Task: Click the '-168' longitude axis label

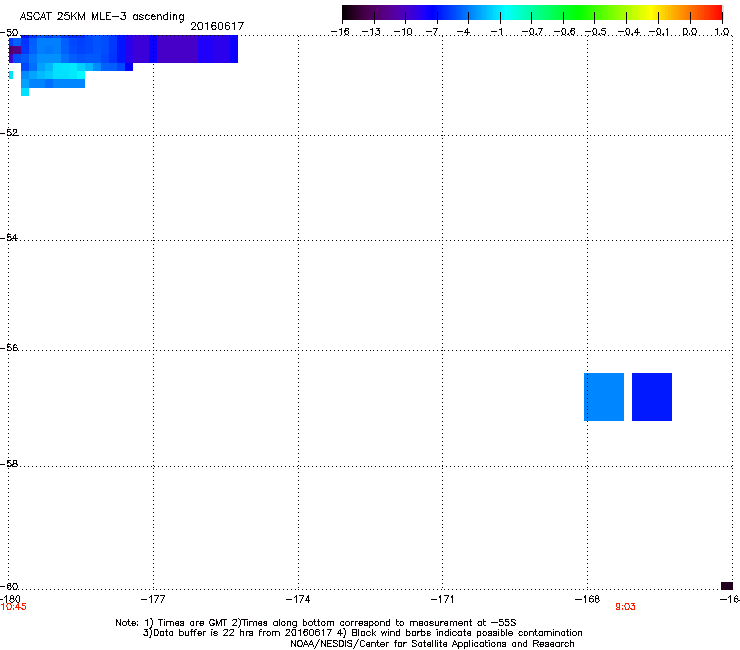Action: click(588, 599)
